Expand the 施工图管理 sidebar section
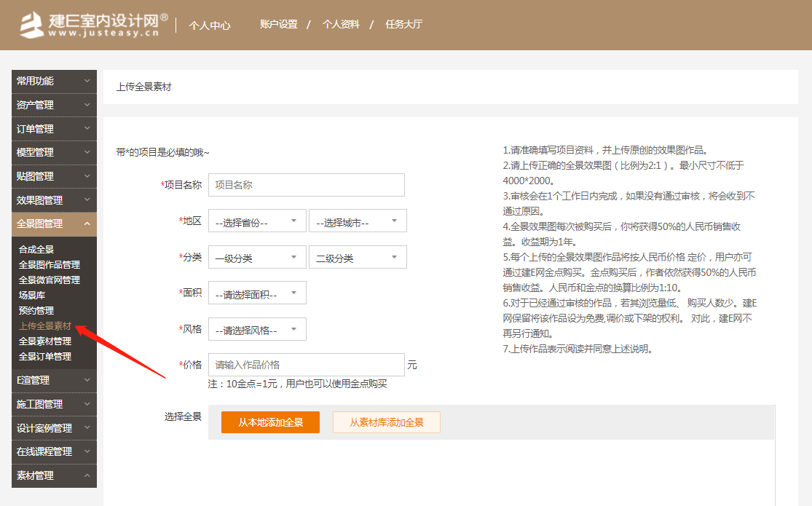Viewport: 812px width, 506px height. coord(54,405)
